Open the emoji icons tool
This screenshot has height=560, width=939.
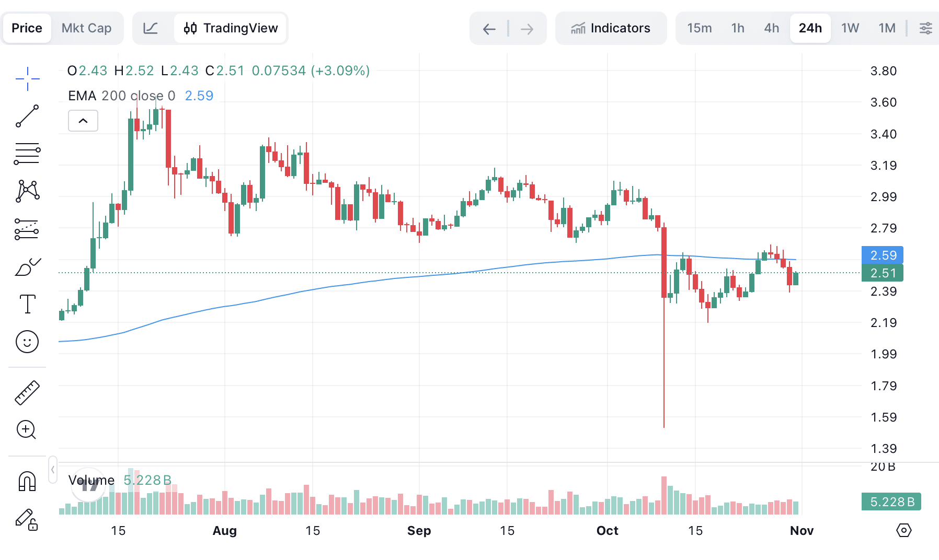click(27, 342)
